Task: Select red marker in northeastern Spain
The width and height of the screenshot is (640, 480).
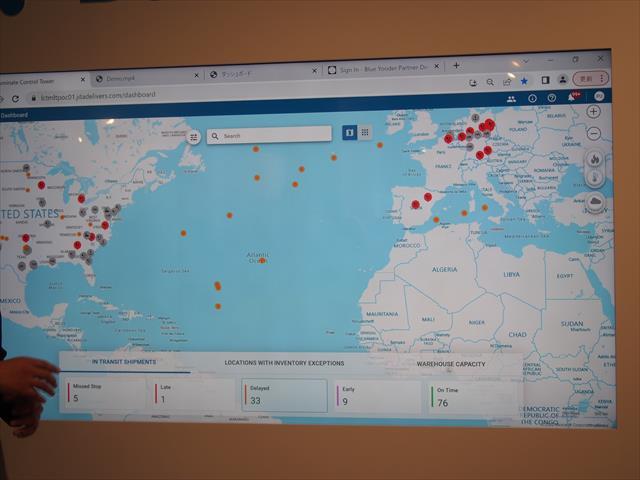Action: click(x=428, y=197)
